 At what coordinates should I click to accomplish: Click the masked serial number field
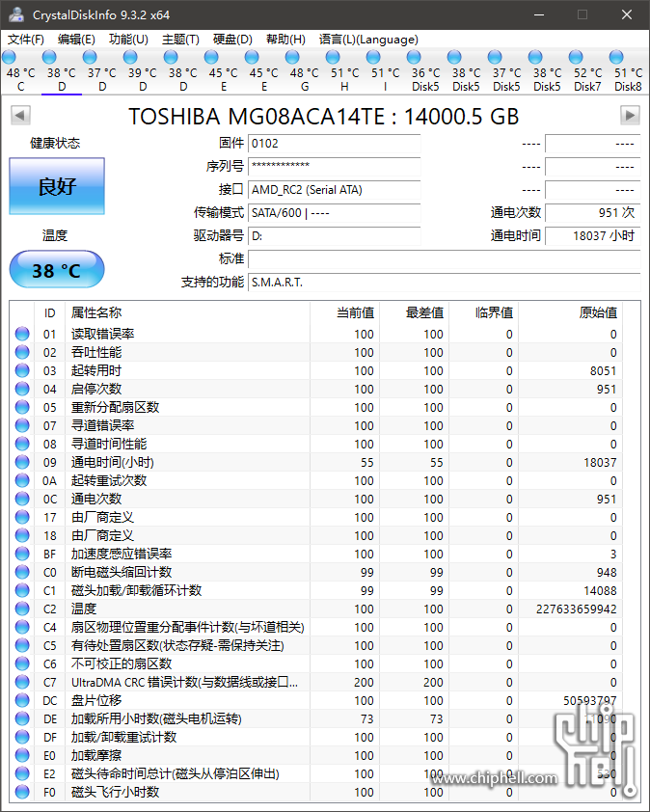tap(334, 166)
